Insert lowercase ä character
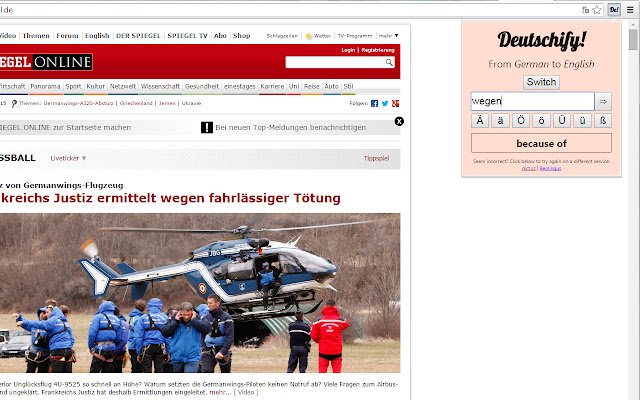640x400 pixels. (500, 120)
